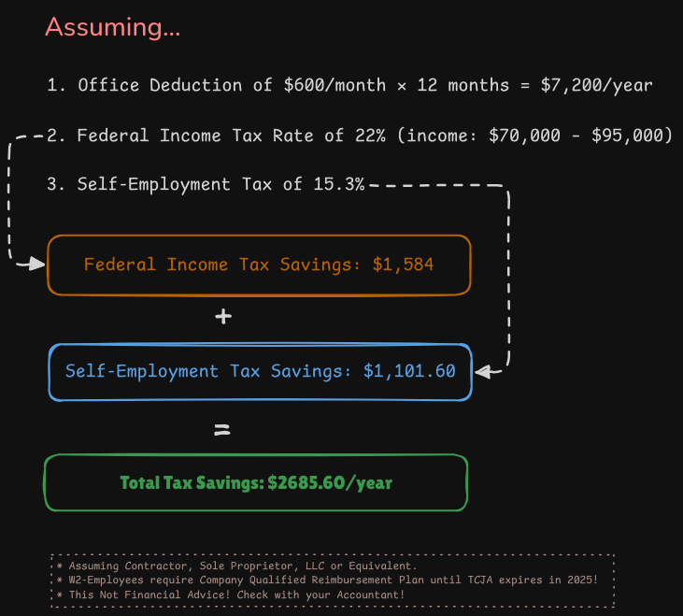The height and width of the screenshot is (616, 683).
Task: Click the arrowhead pointing at the blue box
Action: 484,371
